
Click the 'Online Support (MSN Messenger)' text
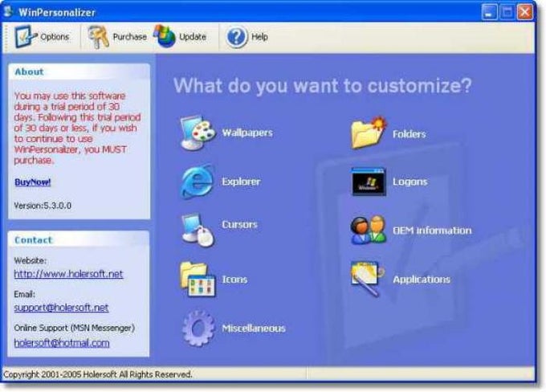[74, 328]
